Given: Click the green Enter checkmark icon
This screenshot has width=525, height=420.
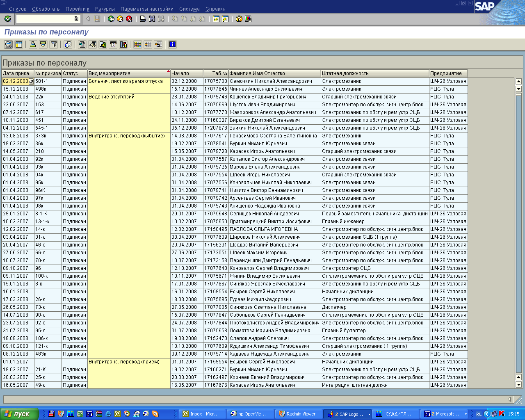Looking at the screenshot, I should (x=7, y=19).
